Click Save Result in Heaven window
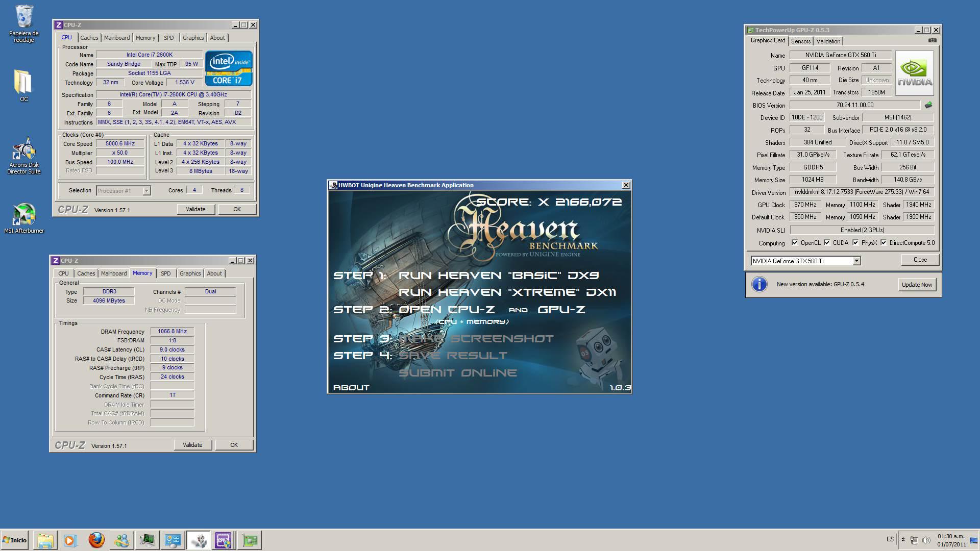The width and height of the screenshot is (980, 551). coord(453,356)
